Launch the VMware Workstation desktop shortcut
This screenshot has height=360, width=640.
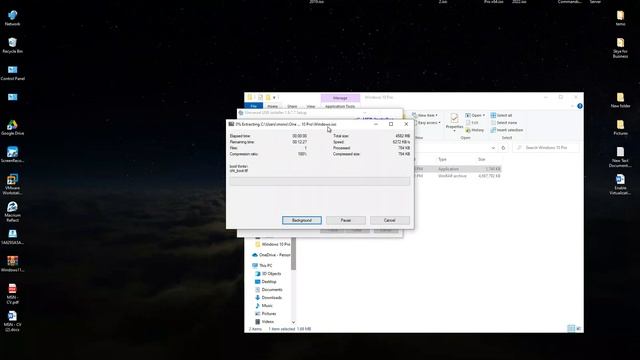[x=12, y=184]
